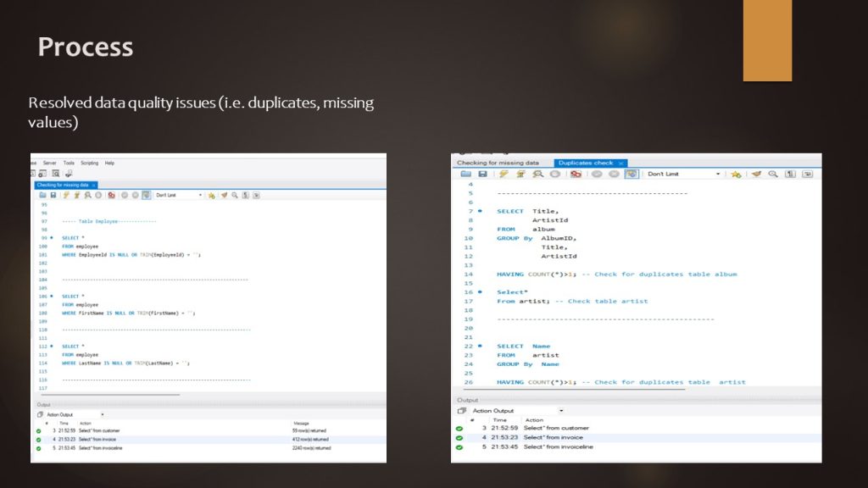Viewport: 868px width, 488px height.
Task: Close the Duplicates check tab
Action: [x=620, y=163]
